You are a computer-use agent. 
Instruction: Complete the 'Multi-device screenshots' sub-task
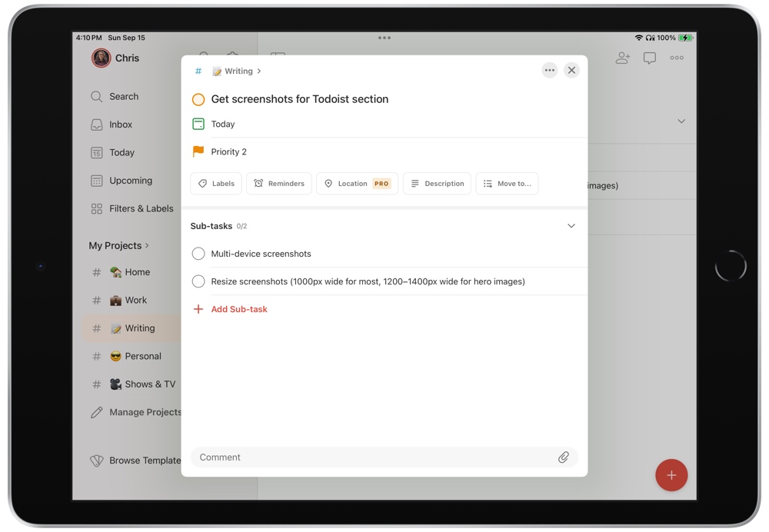[x=198, y=254]
